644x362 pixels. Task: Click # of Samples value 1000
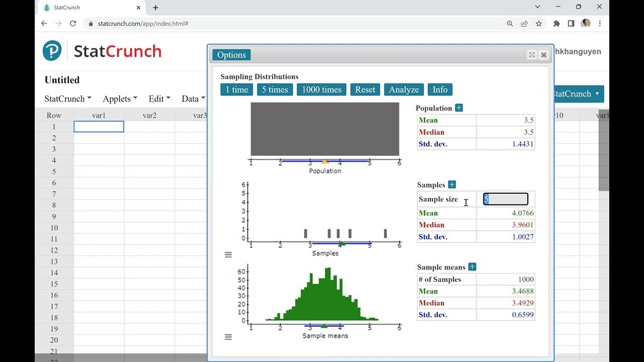[526, 280]
